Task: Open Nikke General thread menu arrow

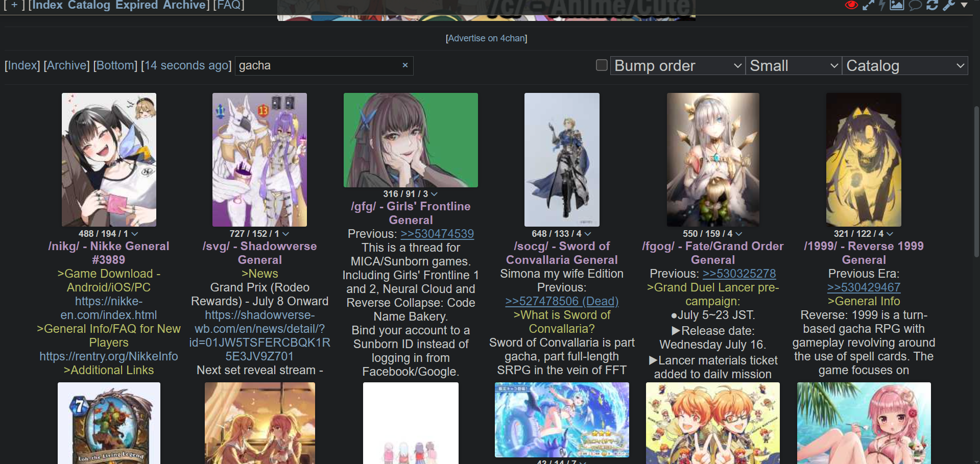Action: point(135,234)
